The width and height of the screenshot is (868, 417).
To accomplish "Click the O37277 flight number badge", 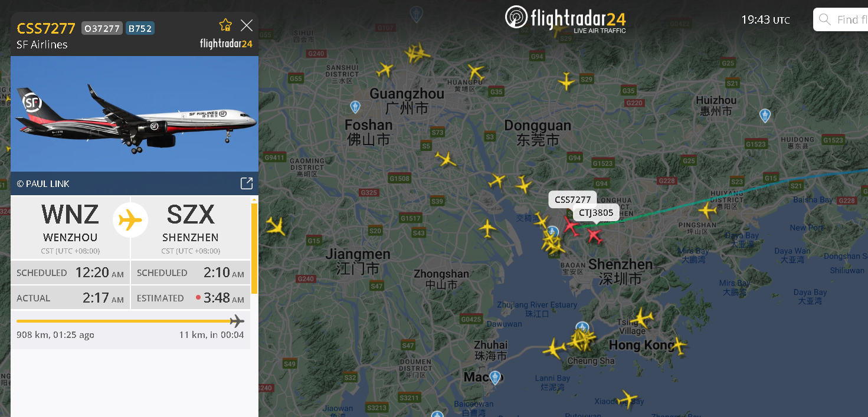I will [x=102, y=28].
